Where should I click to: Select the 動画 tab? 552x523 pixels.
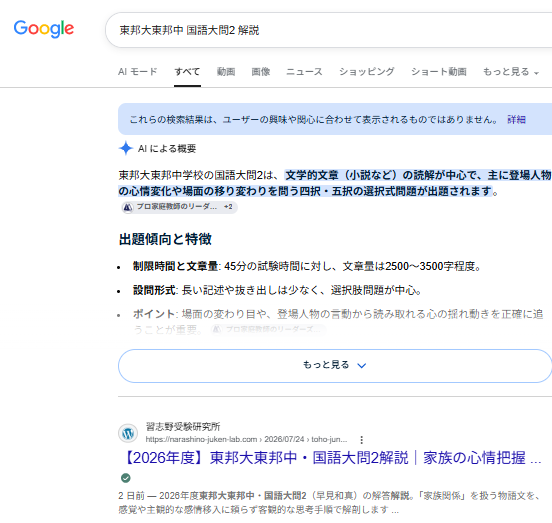click(x=226, y=72)
